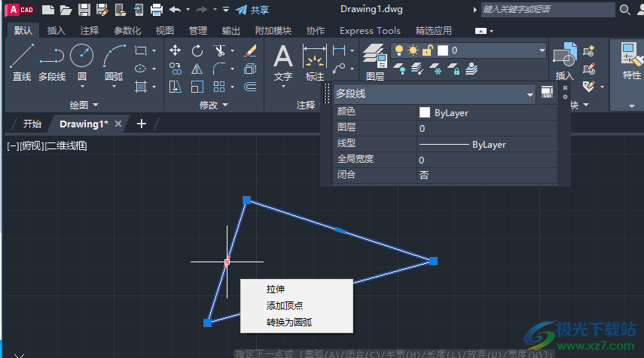Click the Erase tool icon
Screen dimensions: 644x358
pyautogui.click(x=250, y=50)
